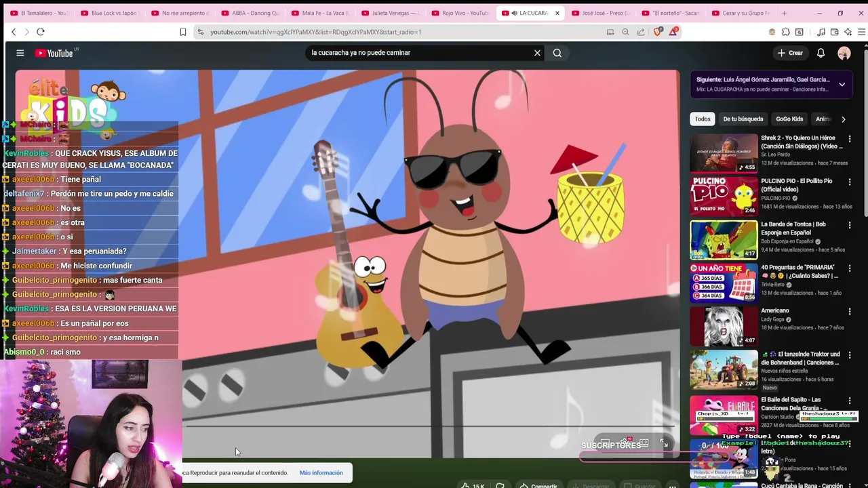This screenshot has width=868, height=488.
Task: Open options menu for Shrek 2 video
Action: point(850,139)
